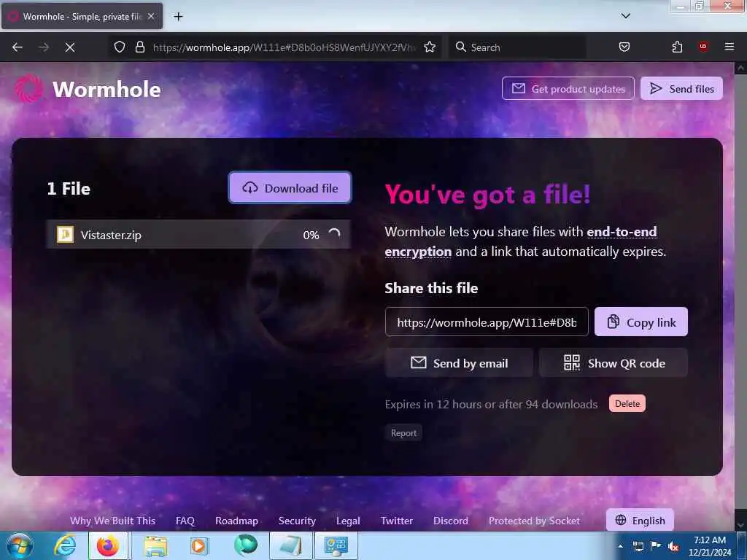Click the Send files button

681,88
